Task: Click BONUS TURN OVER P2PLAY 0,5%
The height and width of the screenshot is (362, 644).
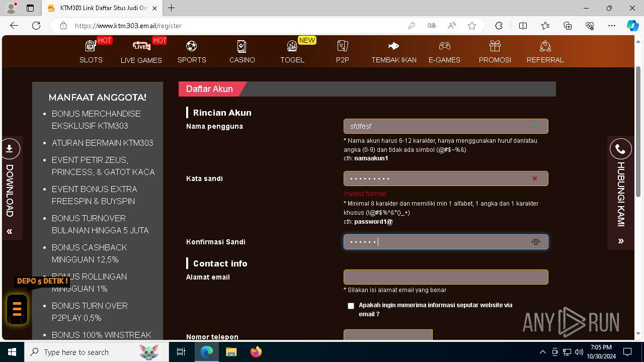Action: pos(90,312)
